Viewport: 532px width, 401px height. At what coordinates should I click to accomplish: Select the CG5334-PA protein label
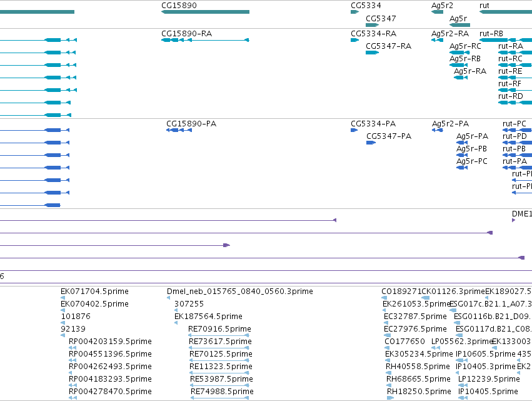coord(373,124)
